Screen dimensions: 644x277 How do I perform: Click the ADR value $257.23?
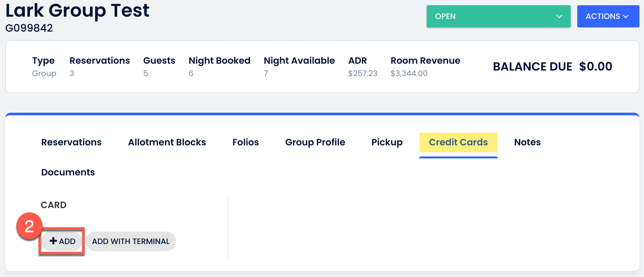(363, 73)
